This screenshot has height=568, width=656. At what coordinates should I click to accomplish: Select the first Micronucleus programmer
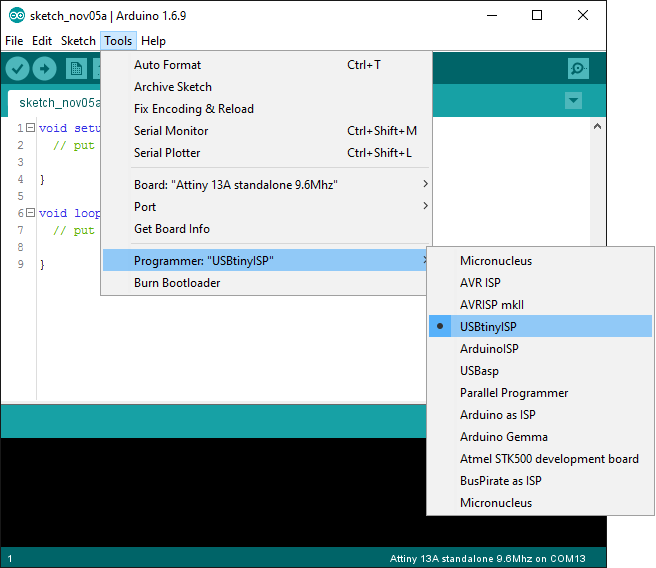coord(541,261)
